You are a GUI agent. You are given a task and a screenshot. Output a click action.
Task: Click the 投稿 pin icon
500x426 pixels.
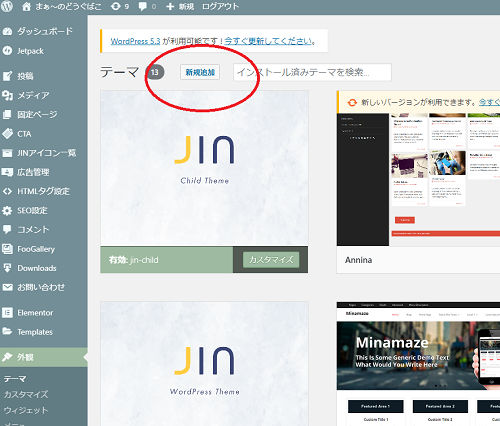pos(7,76)
